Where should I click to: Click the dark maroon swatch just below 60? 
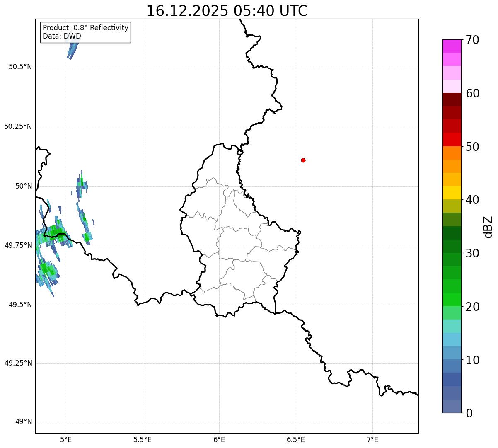coord(452,99)
